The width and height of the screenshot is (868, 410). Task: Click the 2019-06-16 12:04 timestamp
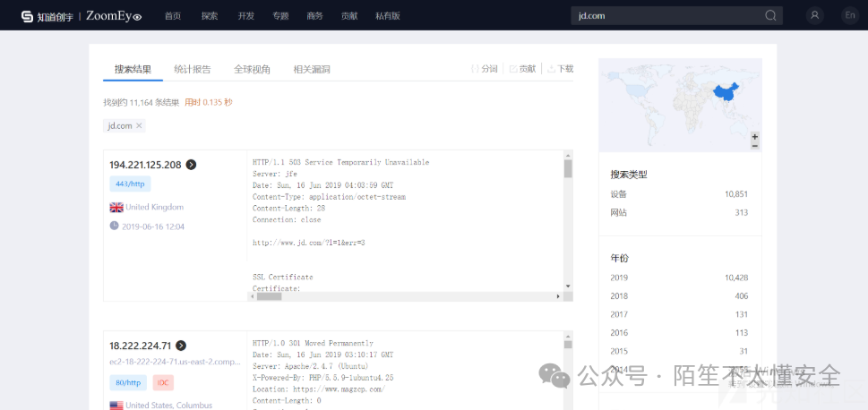point(153,226)
